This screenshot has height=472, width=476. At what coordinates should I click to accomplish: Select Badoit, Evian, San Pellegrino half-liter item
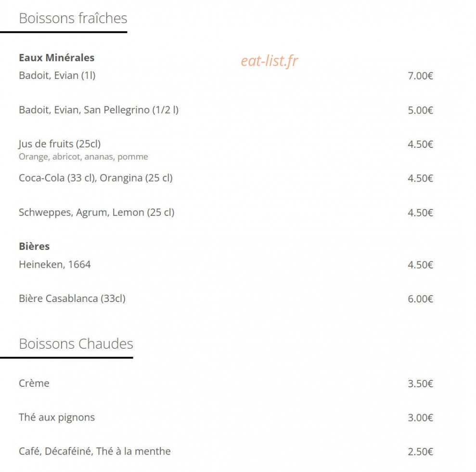99,110
